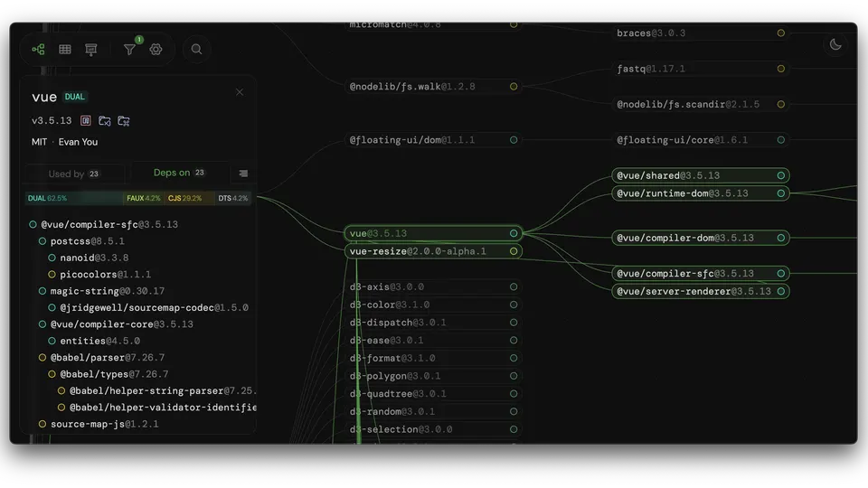This screenshot has height=488, width=868.
Task: Open the grid table view
Action: (x=65, y=49)
